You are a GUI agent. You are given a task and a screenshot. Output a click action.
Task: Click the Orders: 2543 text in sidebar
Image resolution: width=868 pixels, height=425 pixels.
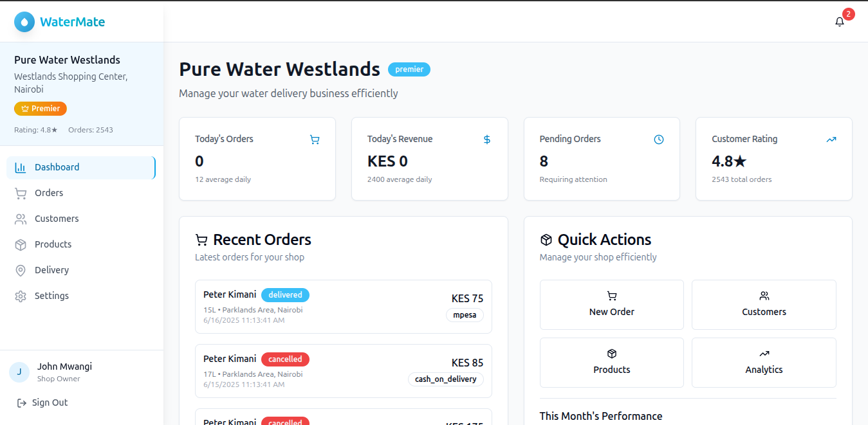tap(91, 130)
